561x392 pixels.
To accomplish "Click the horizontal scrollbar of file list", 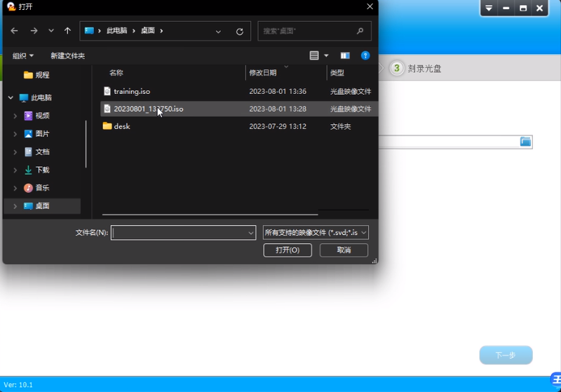I will pyautogui.click(x=210, y=215).
